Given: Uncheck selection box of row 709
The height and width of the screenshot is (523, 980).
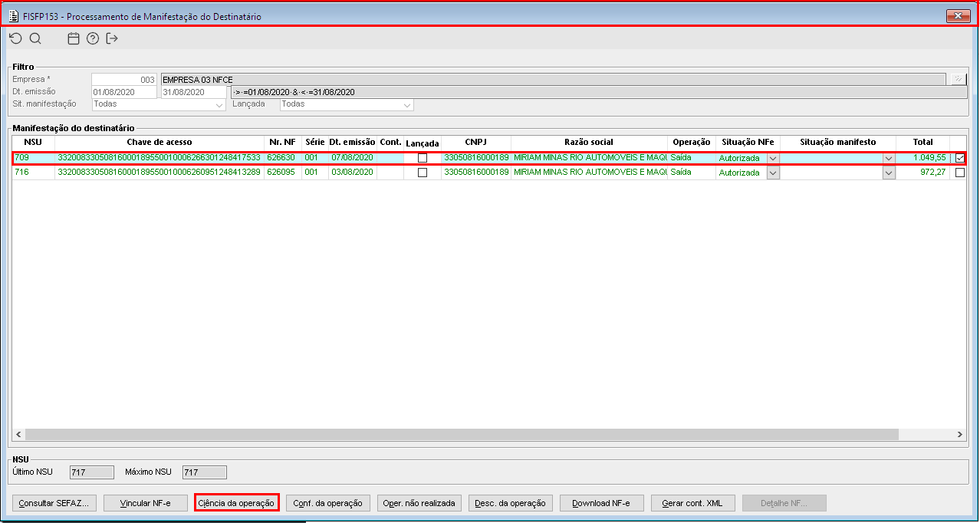Looking at the screenshot, I should (x=960, y=158).
